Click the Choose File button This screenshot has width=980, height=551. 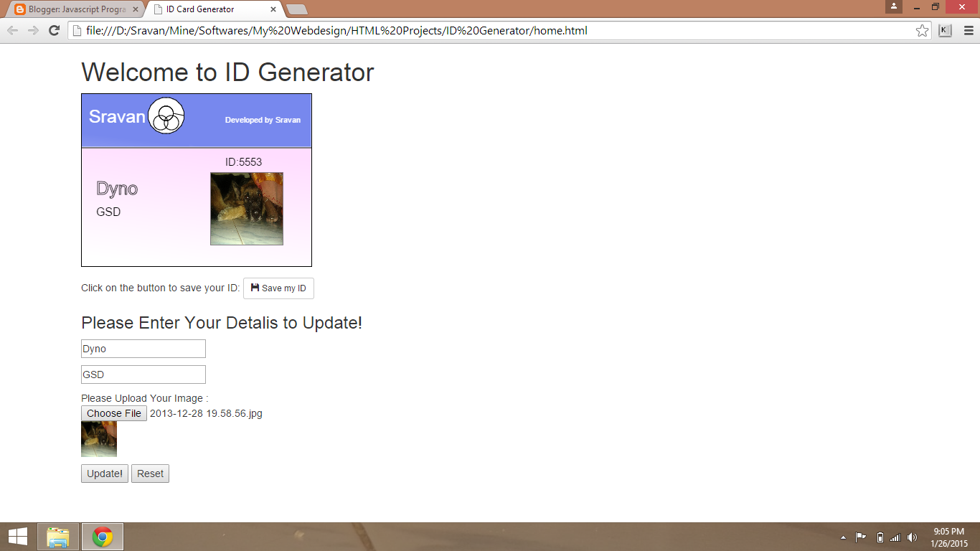(114, 413)
